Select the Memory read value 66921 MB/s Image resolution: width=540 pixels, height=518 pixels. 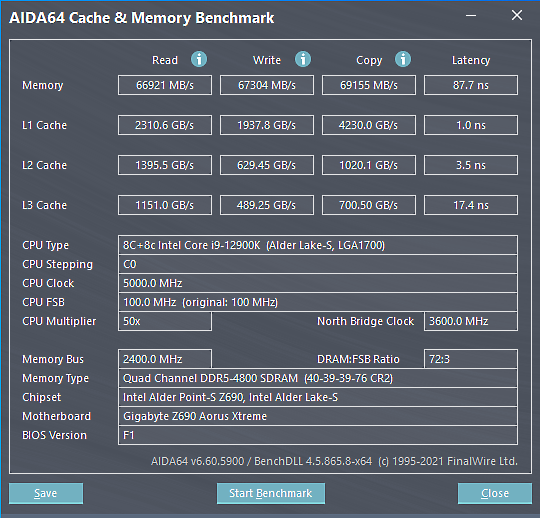[165, 85]
